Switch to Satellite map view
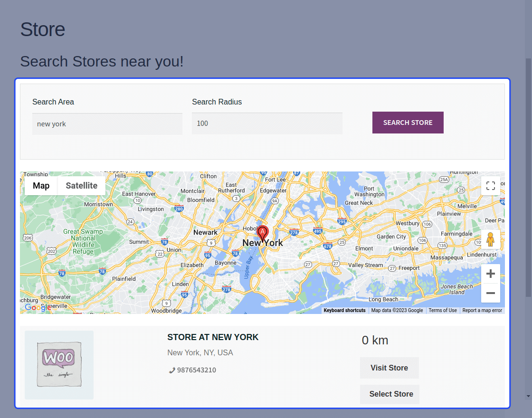The width and height of the screenshot is (532, 418). 81,186
